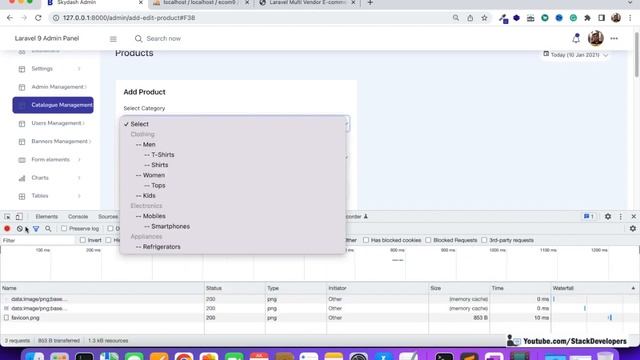The image size is (640, 360).
Task: Choose T-Shirts category option
Action: click(233, 155)
